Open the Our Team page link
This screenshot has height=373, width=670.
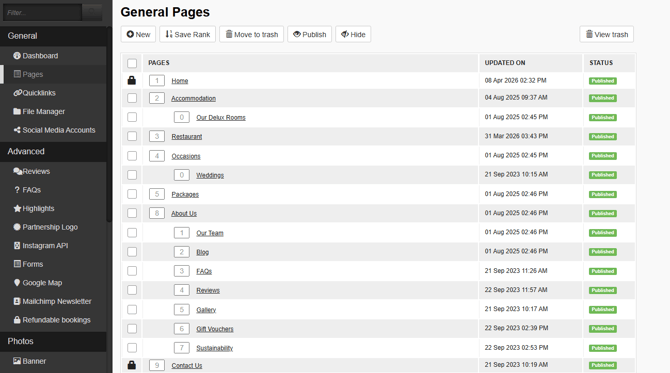(210, 233)
